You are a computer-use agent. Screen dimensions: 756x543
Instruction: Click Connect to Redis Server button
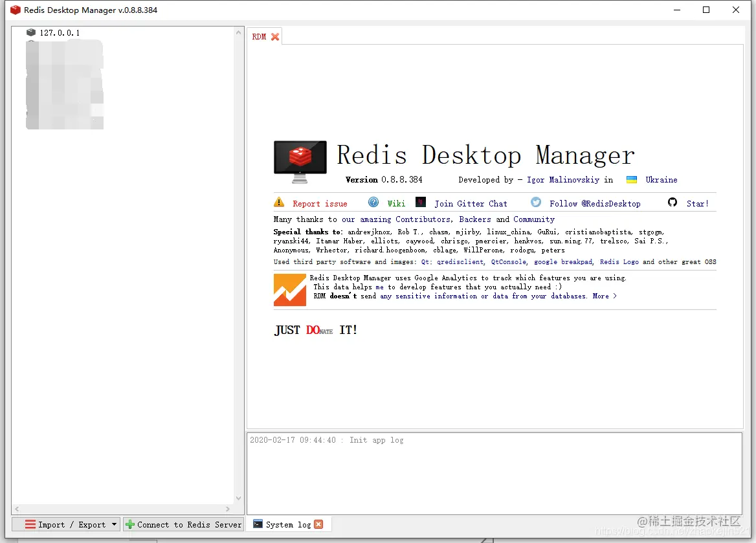[184, 525]
